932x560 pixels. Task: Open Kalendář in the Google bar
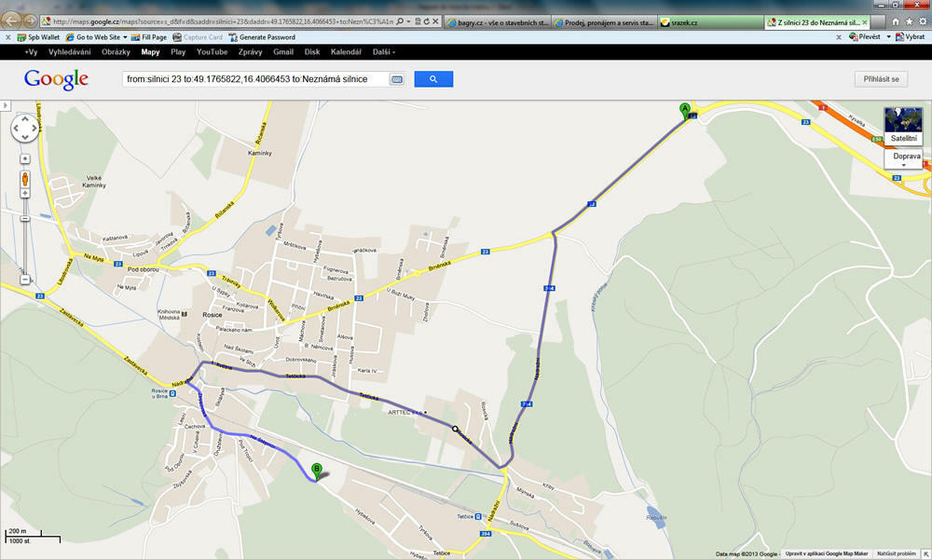346,52
